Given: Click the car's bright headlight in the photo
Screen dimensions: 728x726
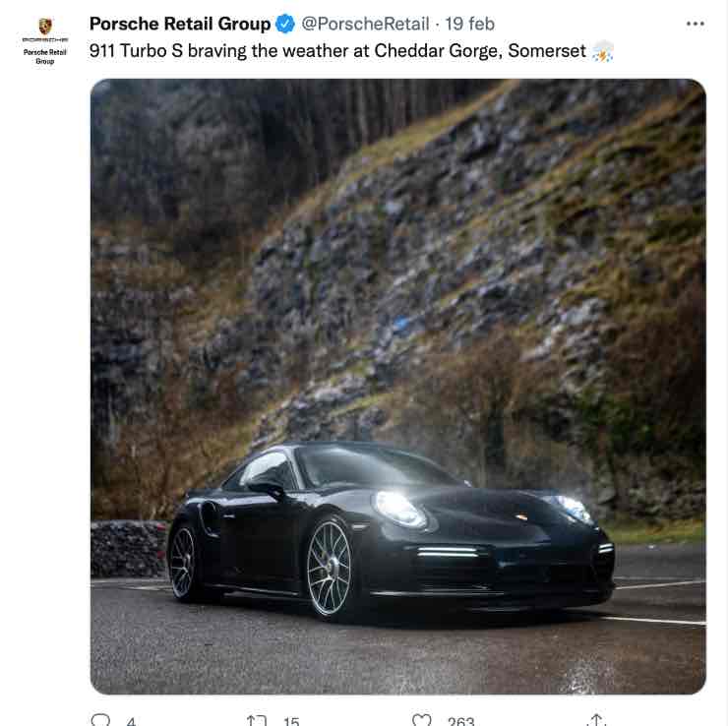Looking at the screenshot, I should [400, 510].
